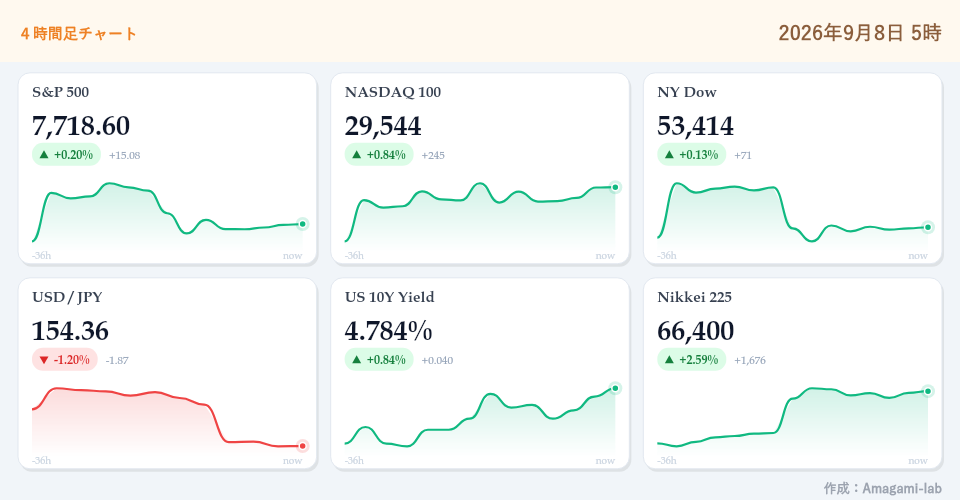This screenshot has width=960, height=500.
Task: Click the NY Dow +0.13% change badge
Action: (x=692, y=155)
